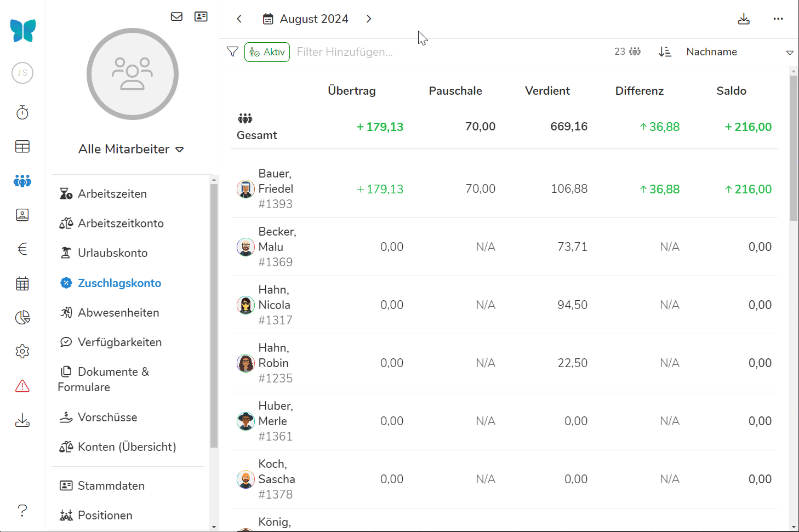
Task: Go to previous month arrow
Action: [x=239, y=19]
